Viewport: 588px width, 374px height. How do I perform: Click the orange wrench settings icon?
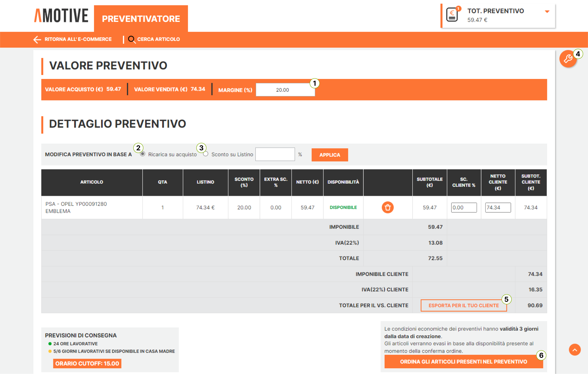click(x=568, y=59)
